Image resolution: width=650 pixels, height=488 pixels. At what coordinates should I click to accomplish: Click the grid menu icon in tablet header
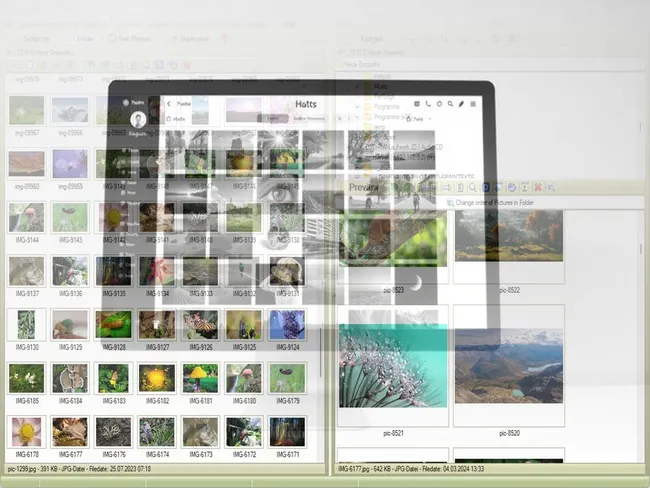(x=473, y=104)
